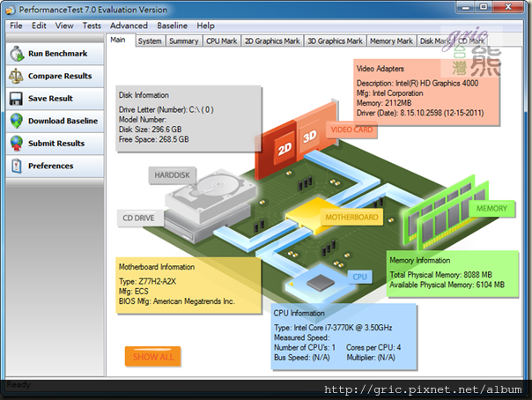Open the View menu
The image size is (532, 400).
tap(64, 26)
